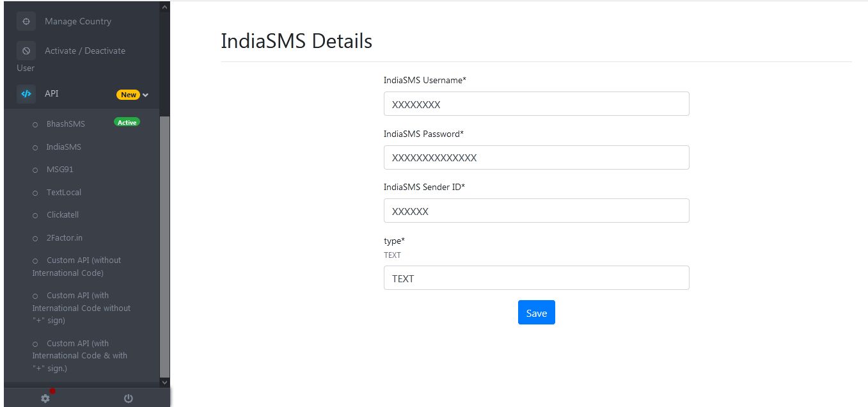Collapse the API submenu chevron
Viewport: 868px width, 407px height.
point(145,95)
